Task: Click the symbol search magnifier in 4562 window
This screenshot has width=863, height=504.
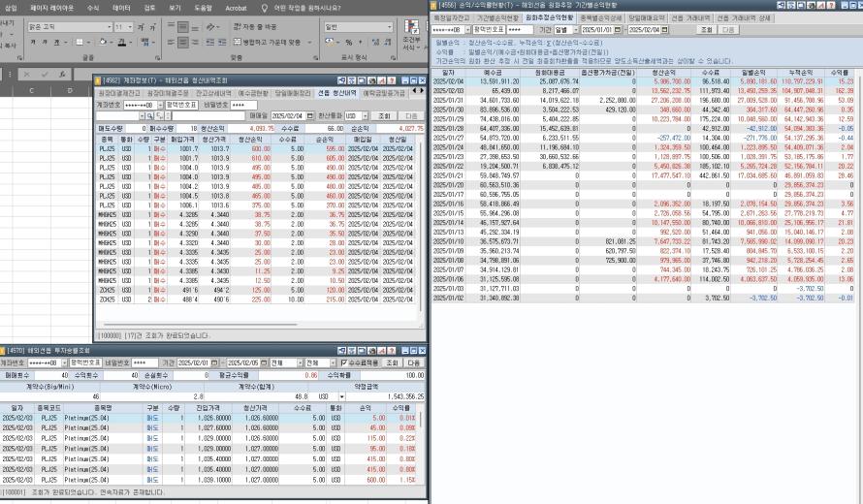Action: [150, 116]
